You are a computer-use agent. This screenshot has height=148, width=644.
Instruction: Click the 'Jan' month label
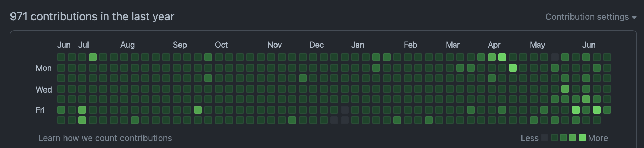click(358, 45)
